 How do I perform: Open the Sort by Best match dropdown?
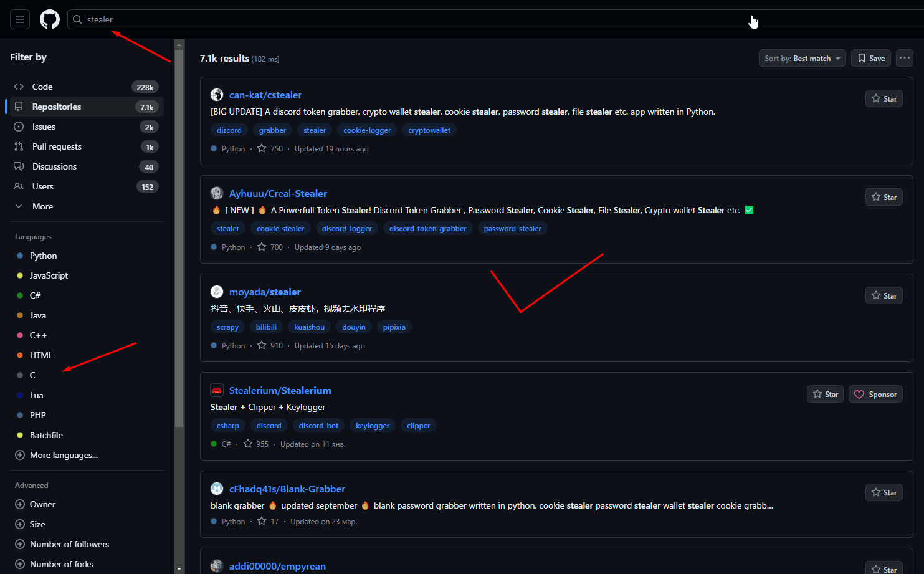802,57
